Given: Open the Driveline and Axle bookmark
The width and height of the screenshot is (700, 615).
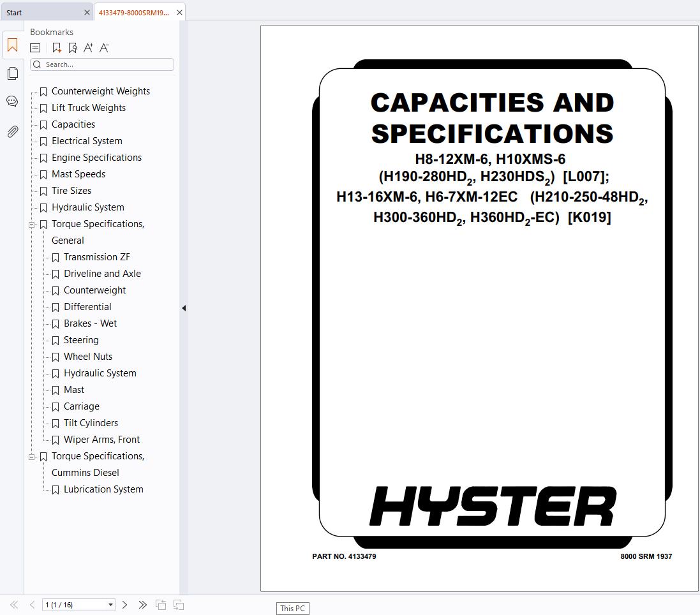Looking at the screenshot, I should point(102,274).
